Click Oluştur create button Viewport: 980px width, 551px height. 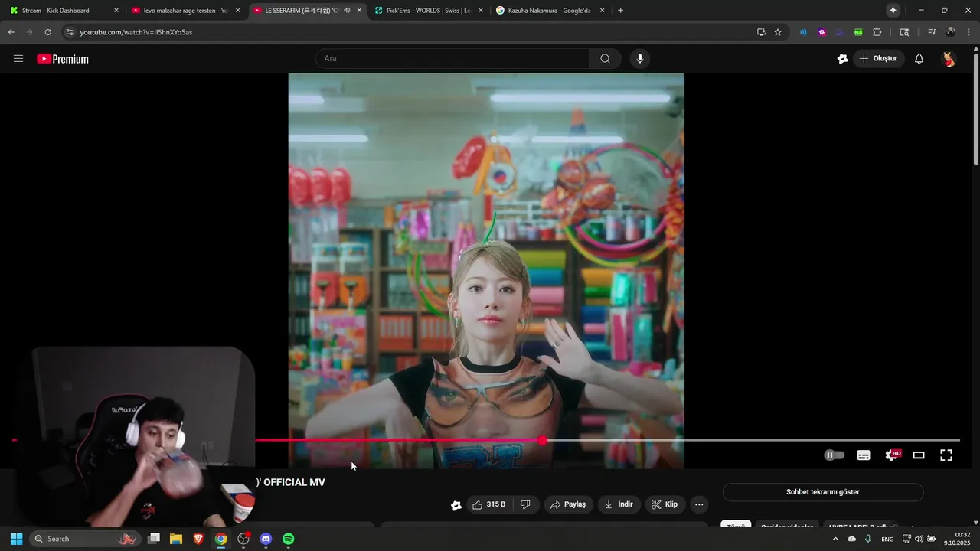(x=878, y=59)
